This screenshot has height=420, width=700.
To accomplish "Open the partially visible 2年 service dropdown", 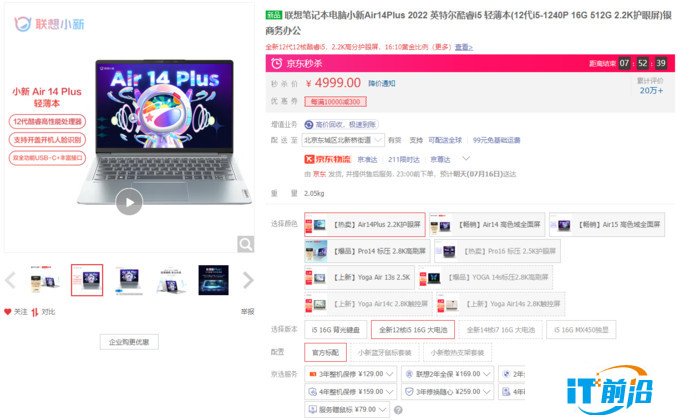I will (x=512, y=374).
